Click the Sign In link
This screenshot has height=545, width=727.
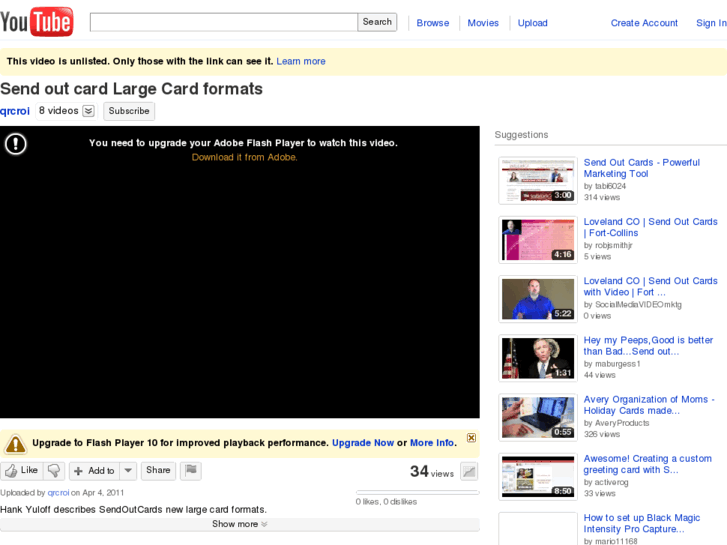coord(711,23)
